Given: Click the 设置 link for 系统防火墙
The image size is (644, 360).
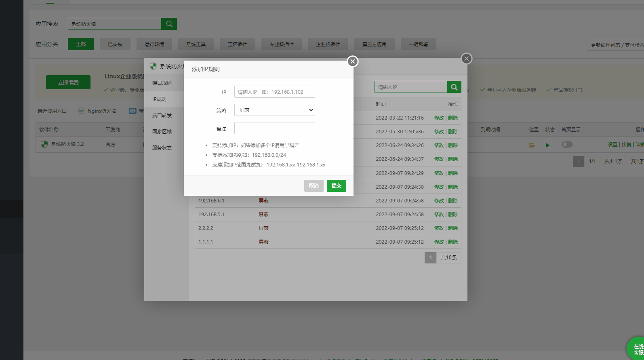Looking at the screenshot, I should [612, 145].
